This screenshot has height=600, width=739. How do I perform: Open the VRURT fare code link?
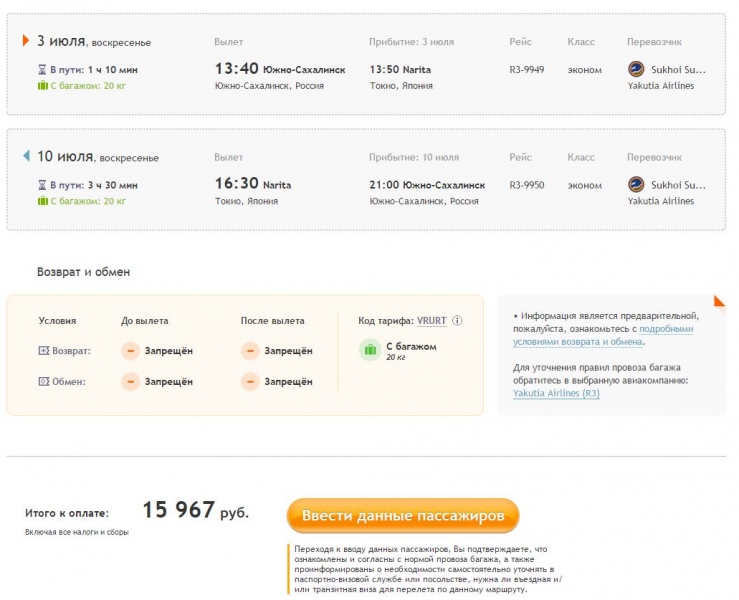pos(432,321)
